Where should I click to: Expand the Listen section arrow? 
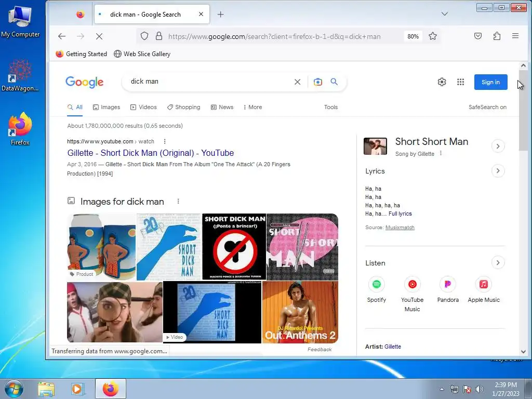click(498, 262)
